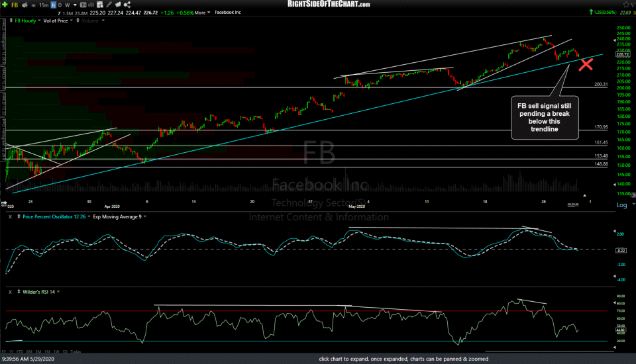Click the bar chart style icon
636x364 pixels.
click(91, 5)
